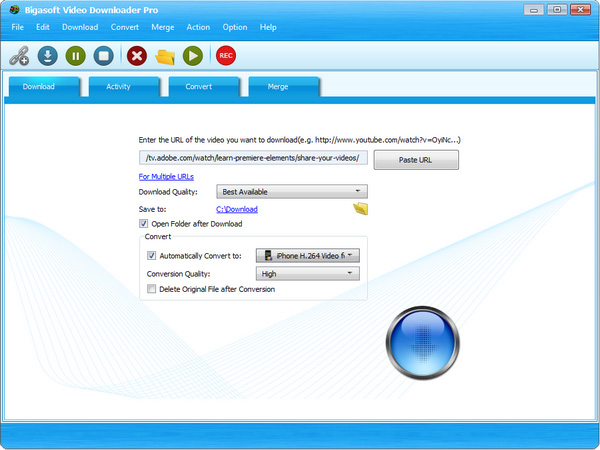This screenshot has height=450, width=600.
Task: Open the Action menu
Action: click(198, 27)
